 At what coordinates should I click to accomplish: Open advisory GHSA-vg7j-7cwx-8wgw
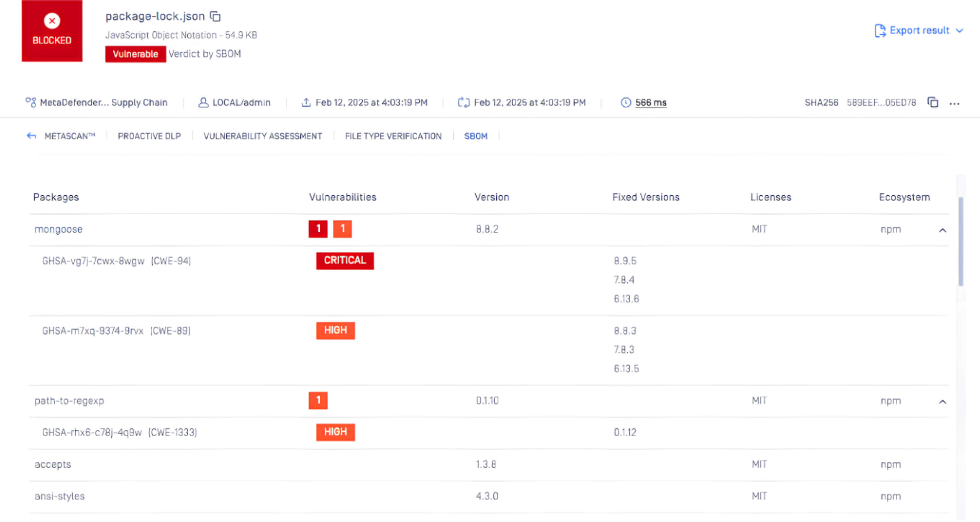click(x=93, y=261)
